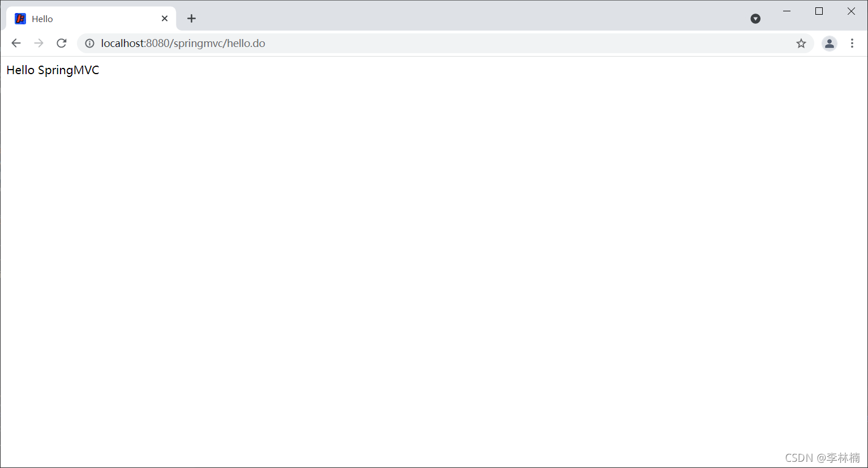868x468 pixels.
Task: Reload the hello.do page
Action: click(62, 43)
